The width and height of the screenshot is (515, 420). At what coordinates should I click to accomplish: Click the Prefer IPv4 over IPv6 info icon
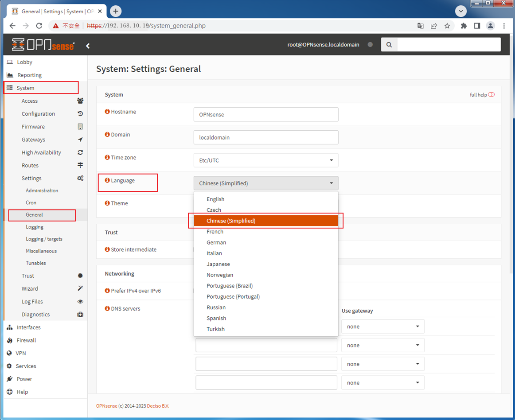pos(107,291)
